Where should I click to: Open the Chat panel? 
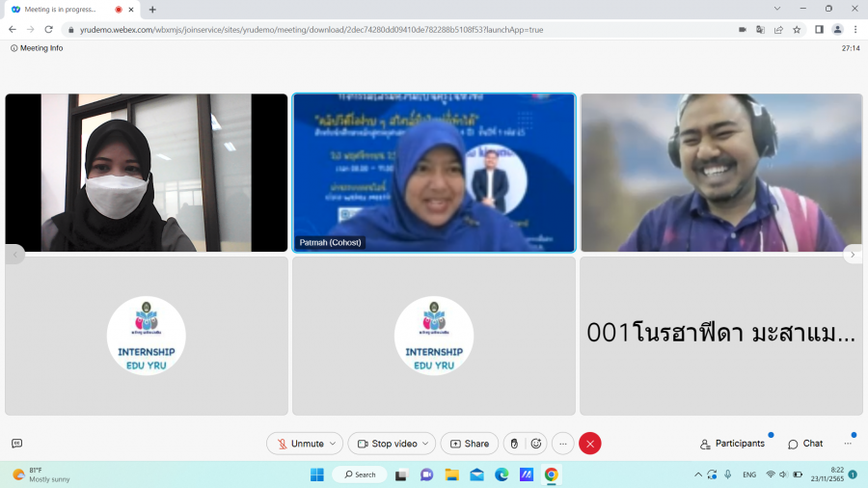point(805,444)
